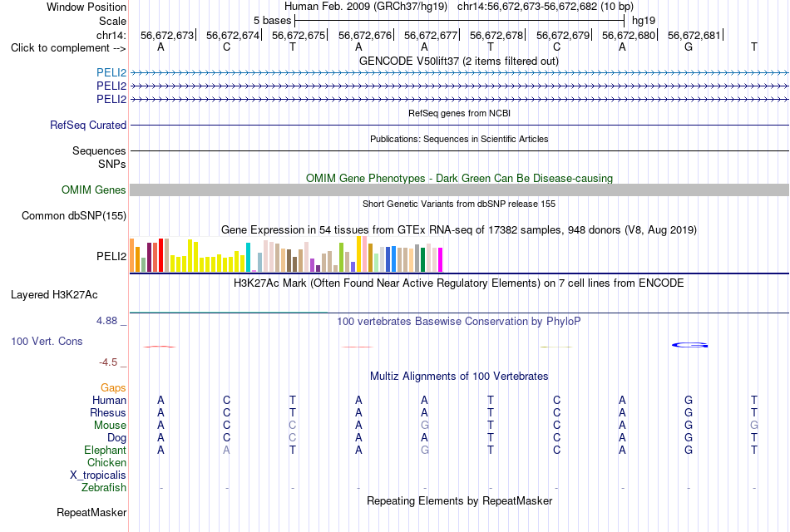Click the blue PhyloP conservation mark above G
This screenshot has width=790, height=532.
[689, 345]
